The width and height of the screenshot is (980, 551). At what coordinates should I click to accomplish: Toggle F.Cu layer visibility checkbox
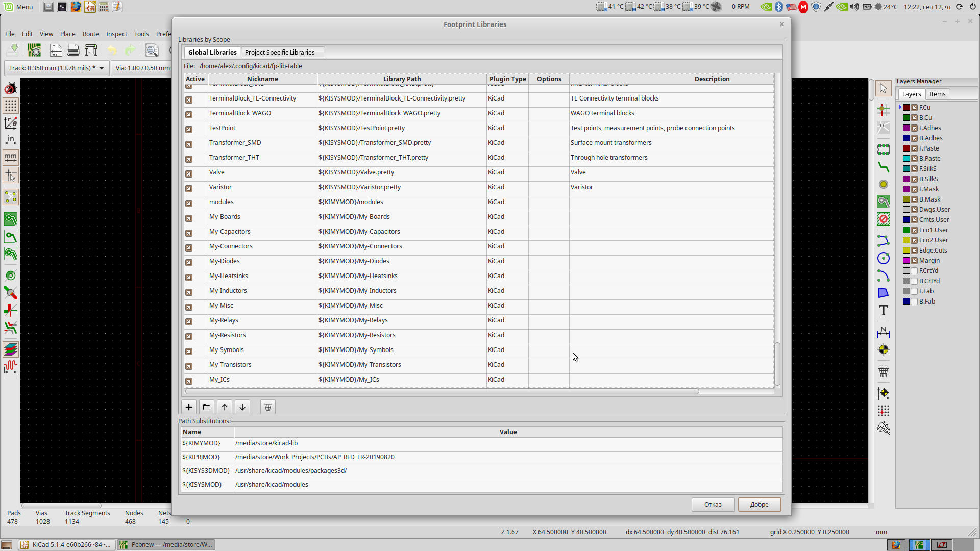(915, 108)
